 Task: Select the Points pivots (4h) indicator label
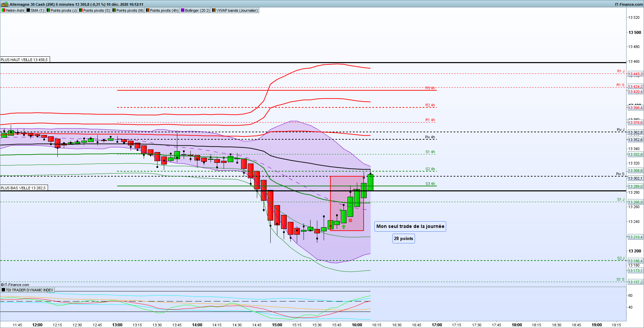pos(164,10)
